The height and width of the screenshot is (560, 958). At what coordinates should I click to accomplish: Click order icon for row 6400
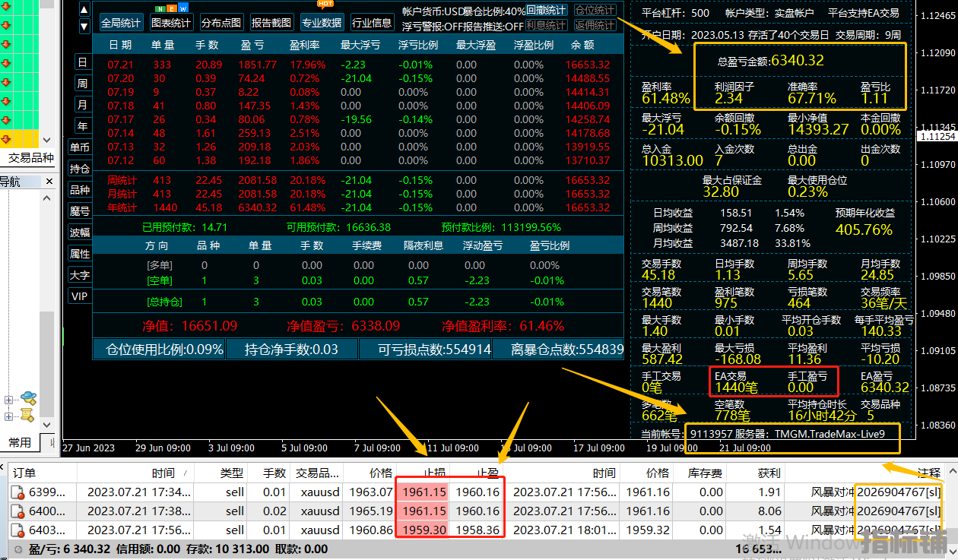[x=17, y=511]
